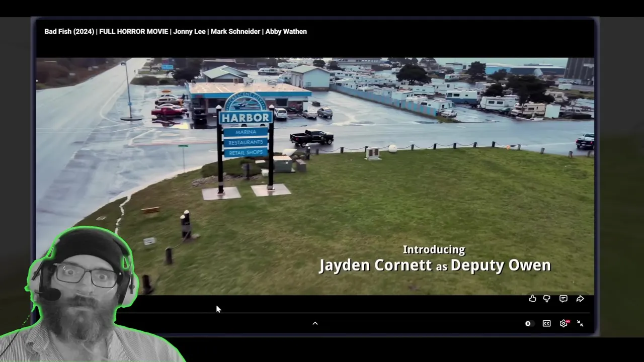Open the HD settings gear

564,323
